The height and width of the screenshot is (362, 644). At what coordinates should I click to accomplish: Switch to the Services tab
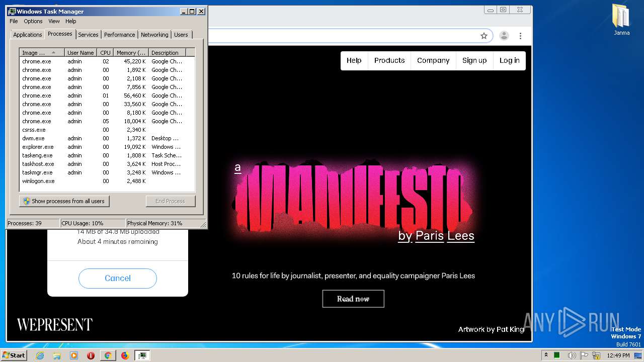[88, 35]
